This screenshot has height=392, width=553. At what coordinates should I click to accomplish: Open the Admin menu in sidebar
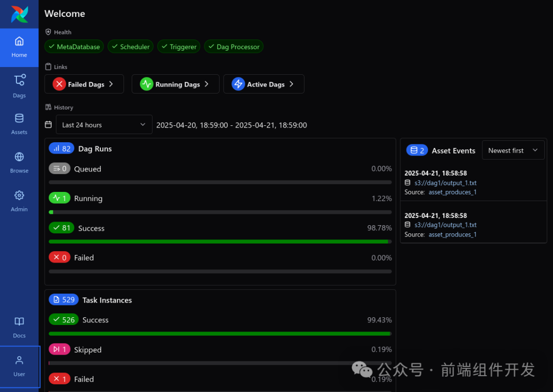[x=19, y=201]
